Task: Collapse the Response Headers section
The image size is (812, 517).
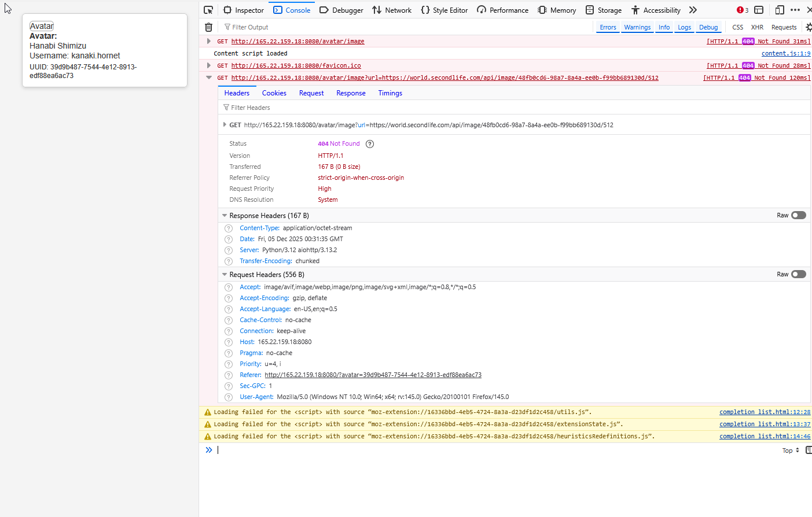Action: coord(225,216)
